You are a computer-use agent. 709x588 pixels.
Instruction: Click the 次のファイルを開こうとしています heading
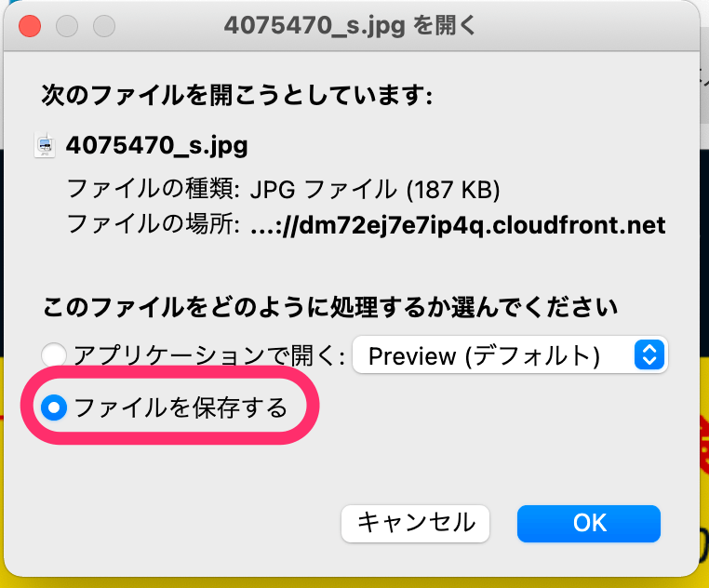coord(237,94)
